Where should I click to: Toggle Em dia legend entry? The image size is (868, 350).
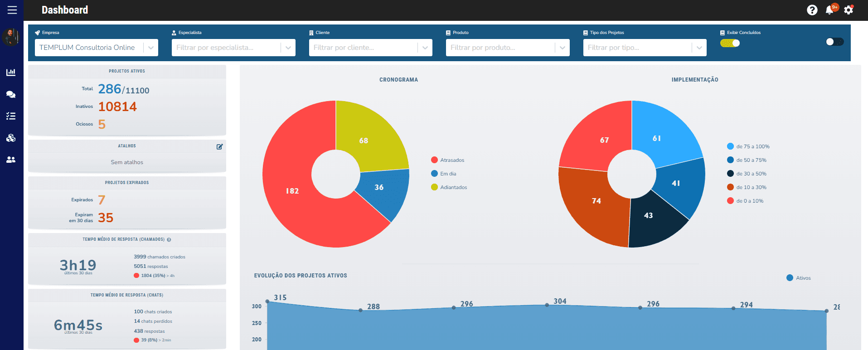pos(444,174)
